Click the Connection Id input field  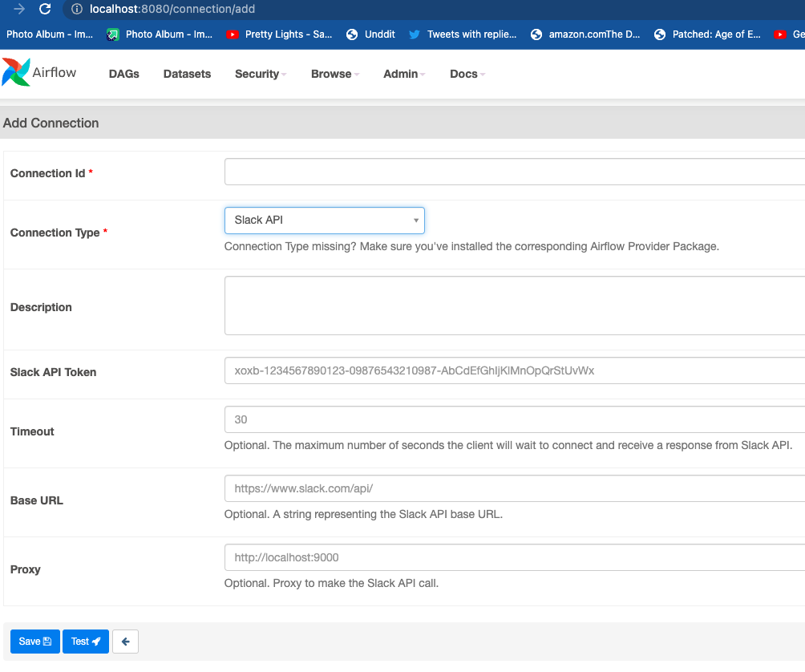pyautogui.click(x=515, y=172)
